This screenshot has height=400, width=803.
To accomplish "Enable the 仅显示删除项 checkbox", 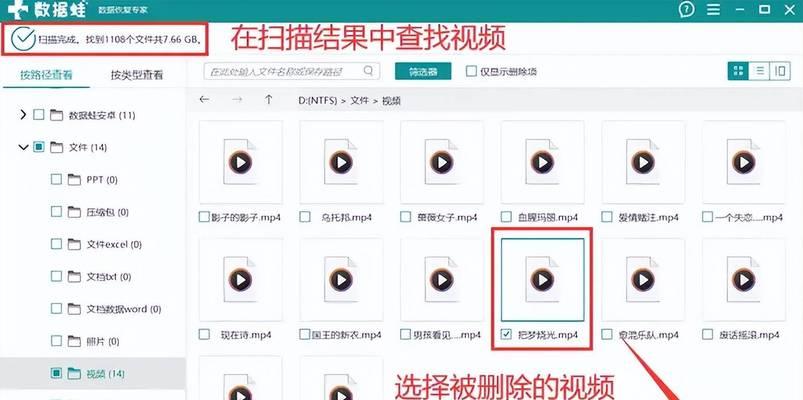I will (471, 71).
